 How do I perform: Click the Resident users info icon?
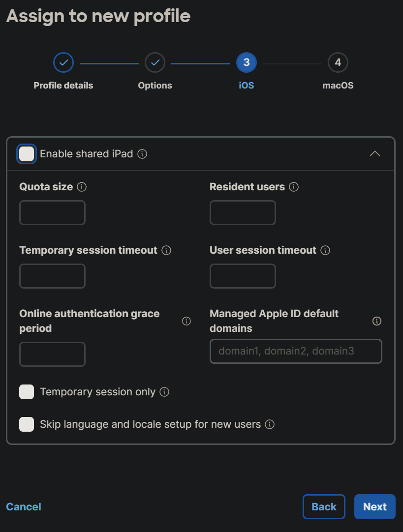(x=294, y=187)
